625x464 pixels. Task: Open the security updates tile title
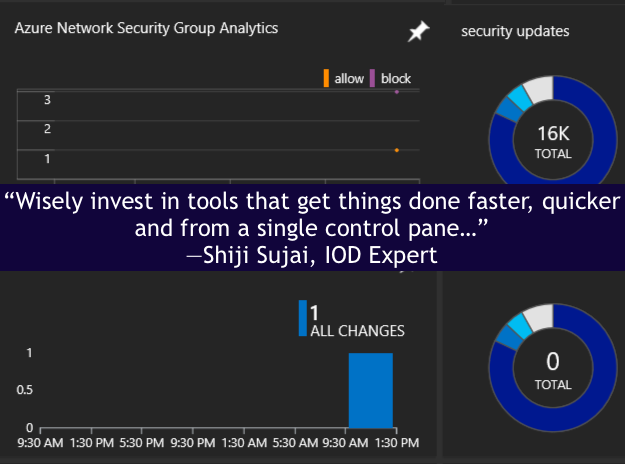[515, 31]
